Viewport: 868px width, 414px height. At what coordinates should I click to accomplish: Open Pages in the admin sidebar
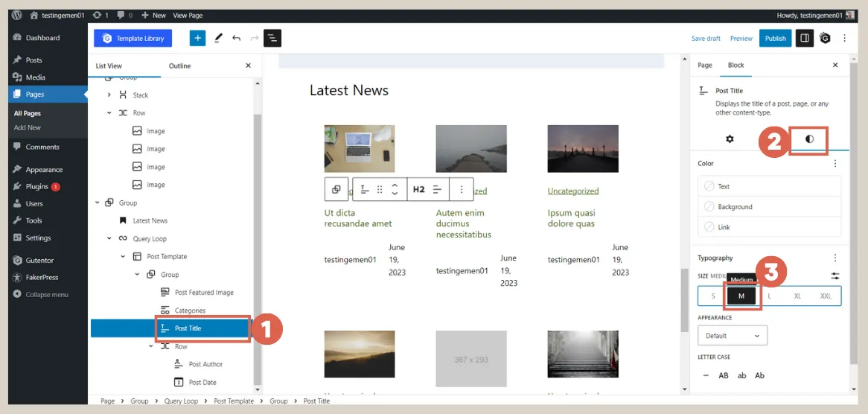point(48,94)
